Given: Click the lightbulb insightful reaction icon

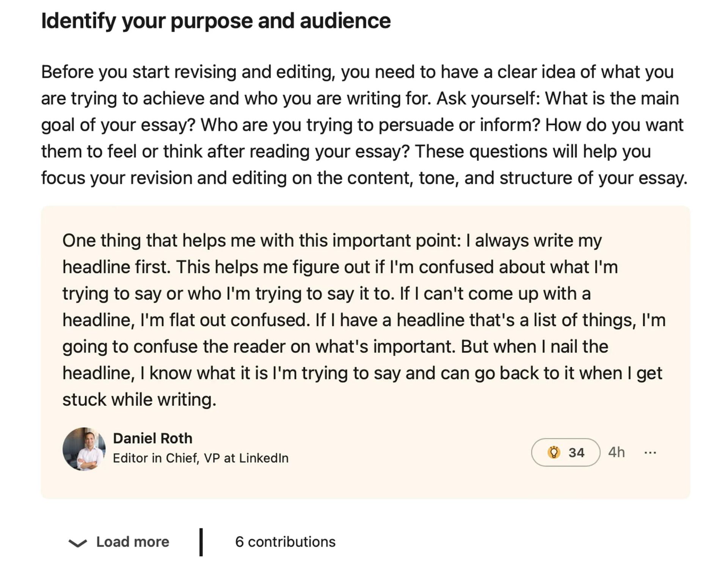Looking at the screenshot, I should tap(554, 452).
